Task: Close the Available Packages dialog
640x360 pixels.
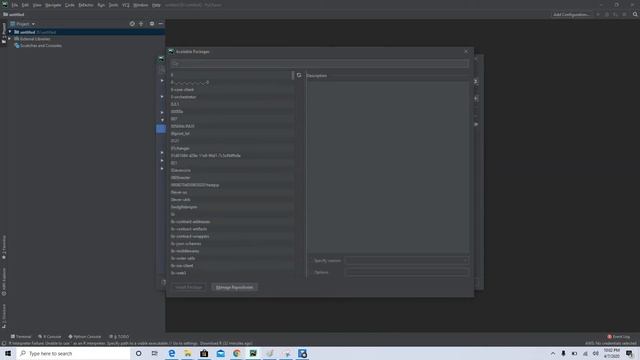Action: [466, 51]
